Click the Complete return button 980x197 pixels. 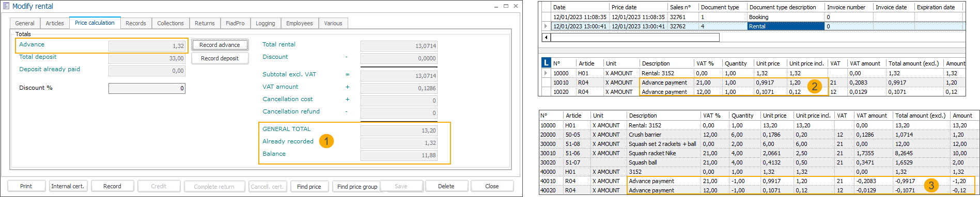[x=214, y=186]
